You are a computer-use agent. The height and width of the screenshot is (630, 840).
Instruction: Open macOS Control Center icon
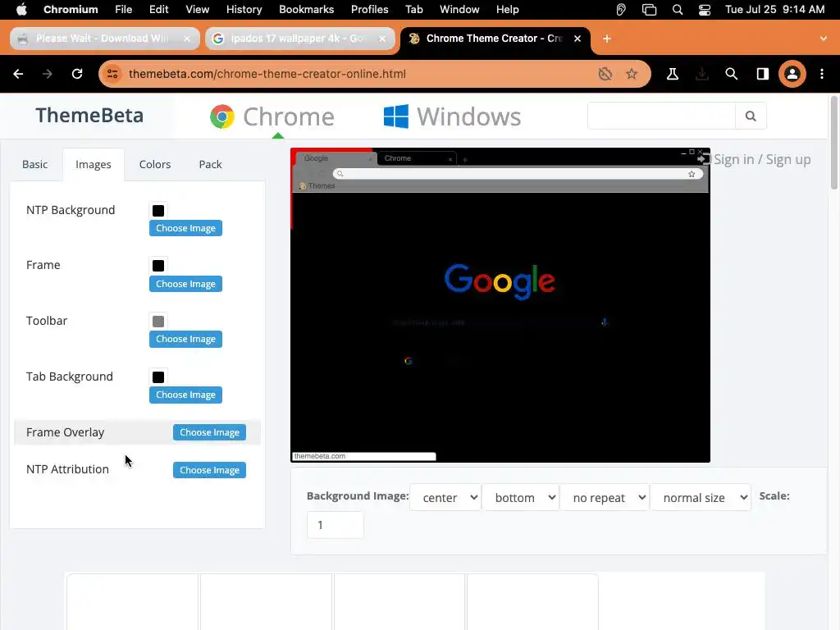point(705,9)
